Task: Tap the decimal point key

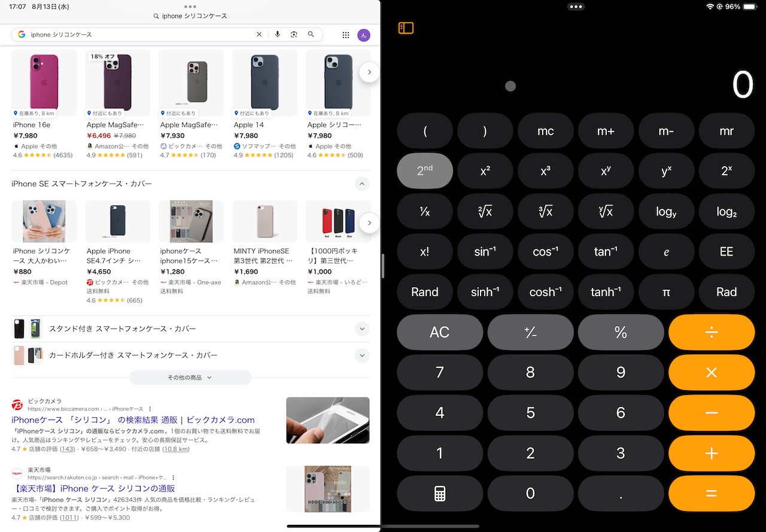Action: pyautogui.click(x=621, y=494)
